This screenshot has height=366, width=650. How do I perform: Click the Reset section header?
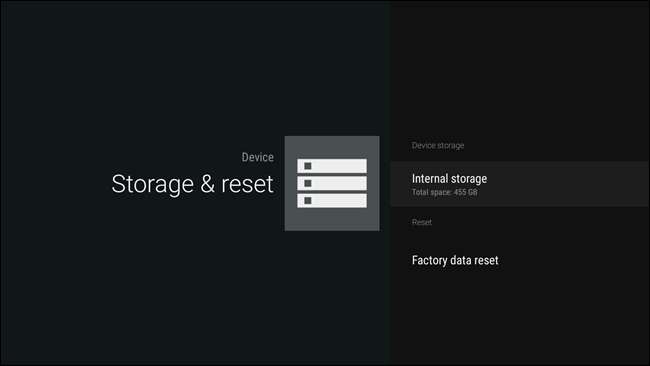click(422, 222)
